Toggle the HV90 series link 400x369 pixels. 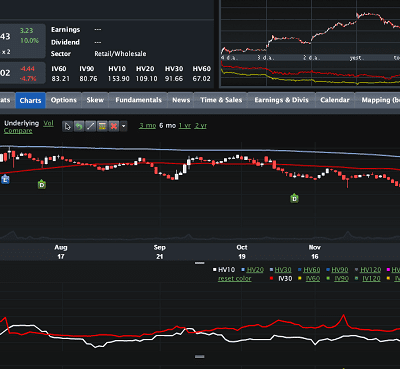340,270
